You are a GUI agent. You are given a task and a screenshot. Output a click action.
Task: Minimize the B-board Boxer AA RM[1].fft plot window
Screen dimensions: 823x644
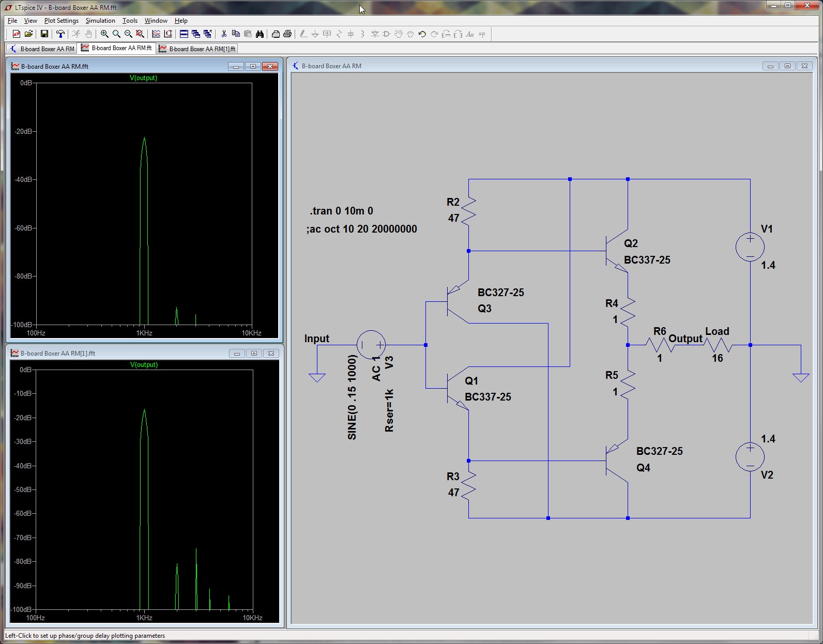[237, 353]
